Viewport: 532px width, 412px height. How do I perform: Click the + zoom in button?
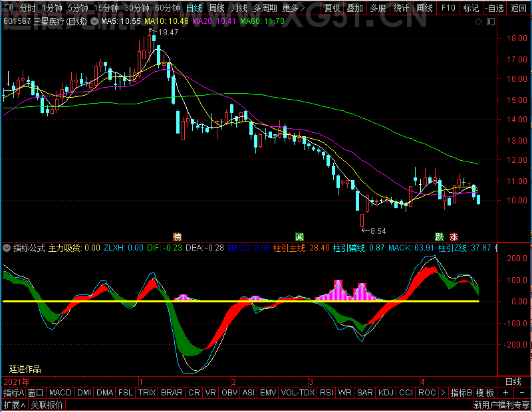(x=506, y=393)
